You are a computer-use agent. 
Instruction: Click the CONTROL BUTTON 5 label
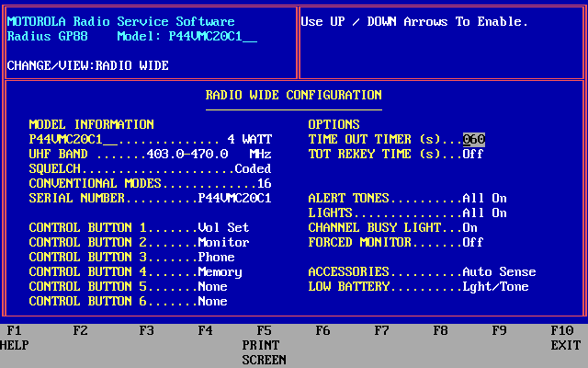(88, 286)
